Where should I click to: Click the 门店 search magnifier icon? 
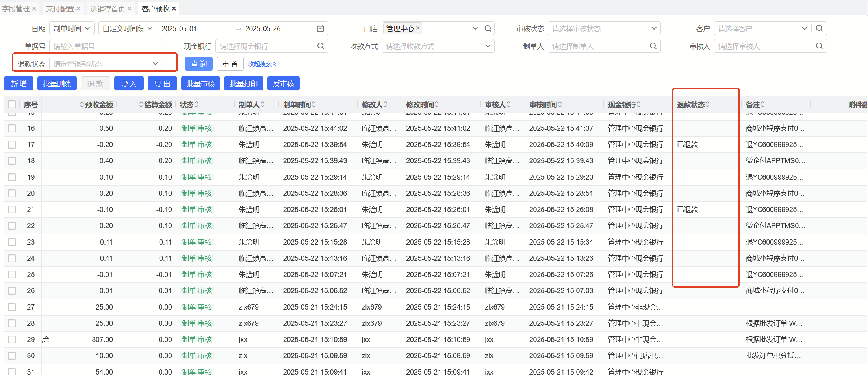coord(488,28)
